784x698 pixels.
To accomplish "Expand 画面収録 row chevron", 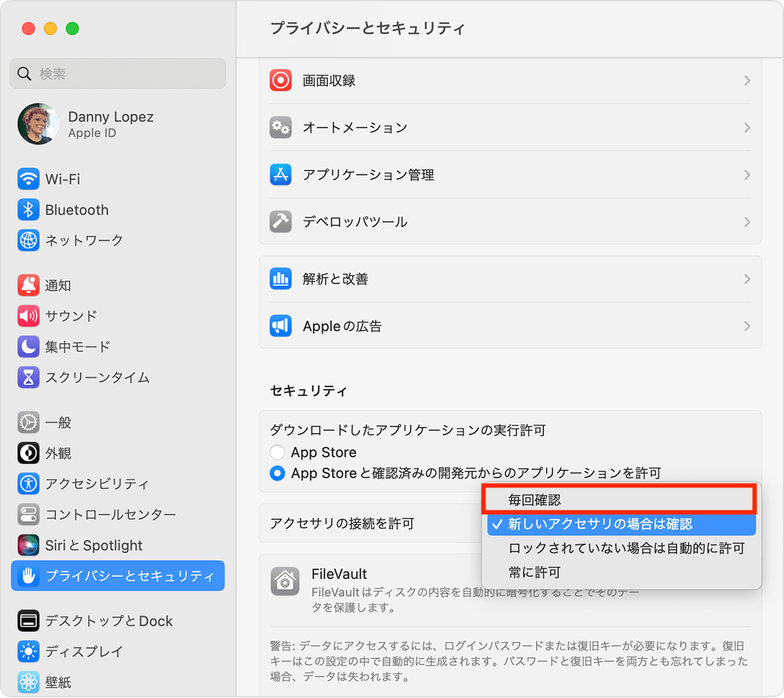I will [x=747, y=80].
